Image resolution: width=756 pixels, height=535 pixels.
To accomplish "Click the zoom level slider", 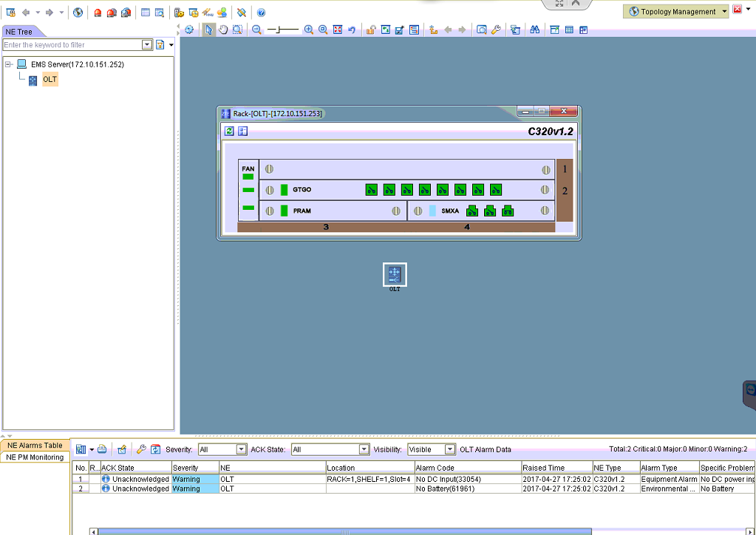I will 283,30.
